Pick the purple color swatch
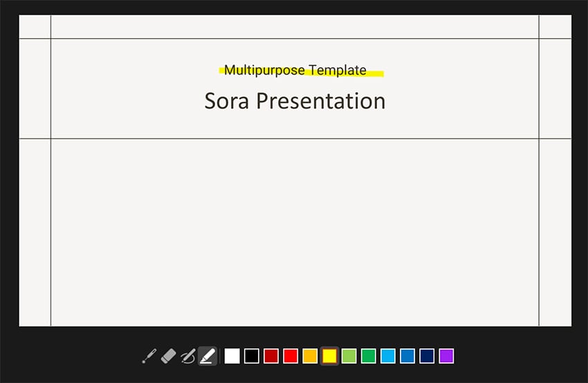Image resolution: width=588 pixels, height=383 pixels. pos(446,356)
